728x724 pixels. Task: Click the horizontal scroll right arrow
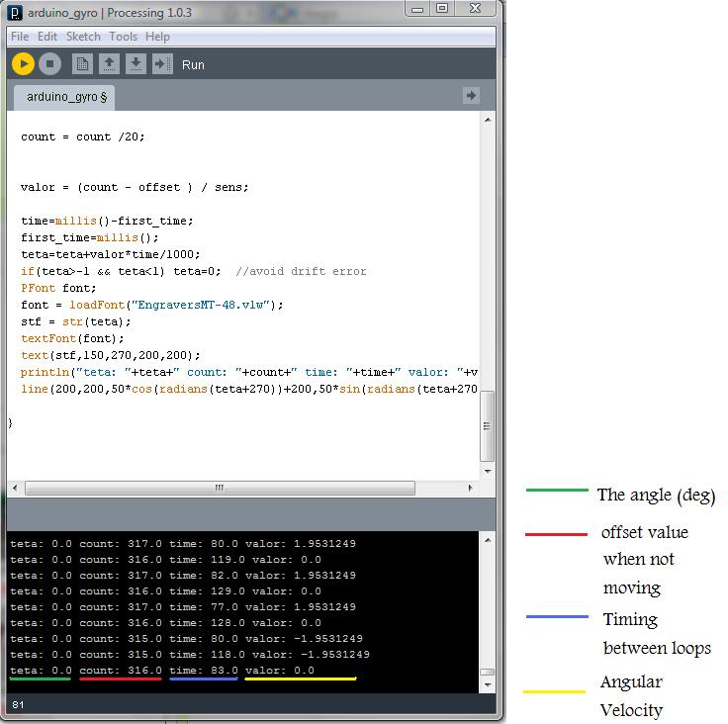[x=470, y=488]
